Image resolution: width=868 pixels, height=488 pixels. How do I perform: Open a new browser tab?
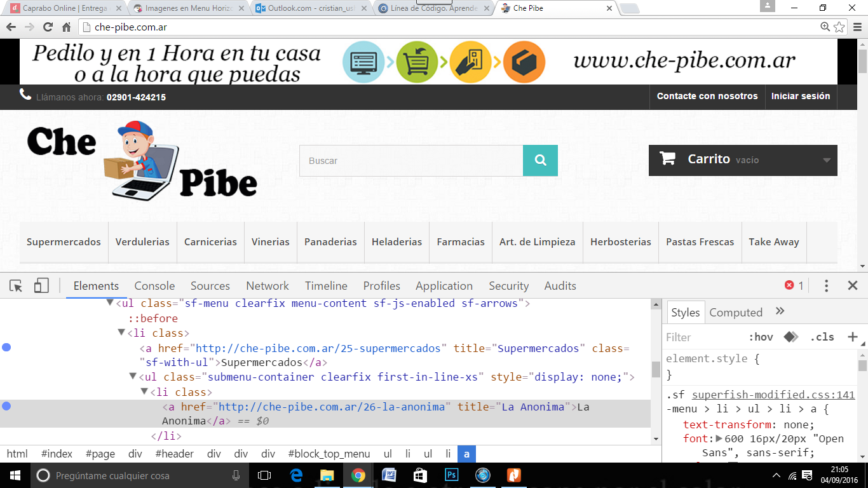tap(629, 9)
